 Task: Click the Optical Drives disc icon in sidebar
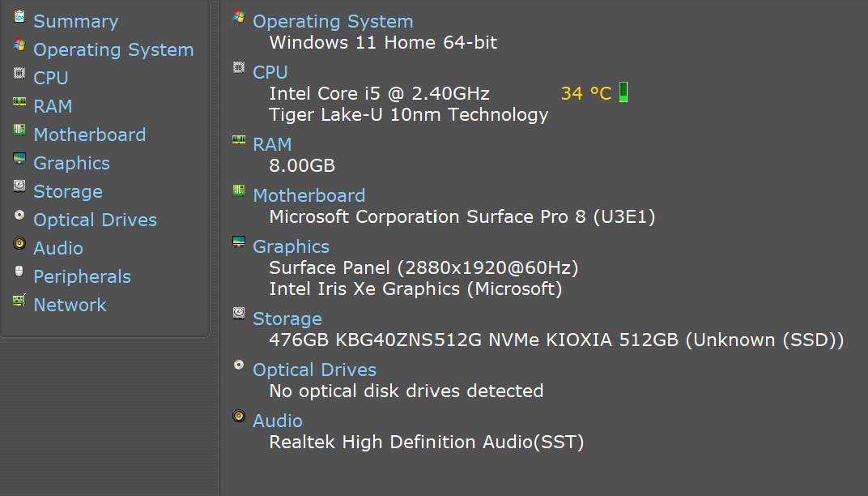click(19, 216)
